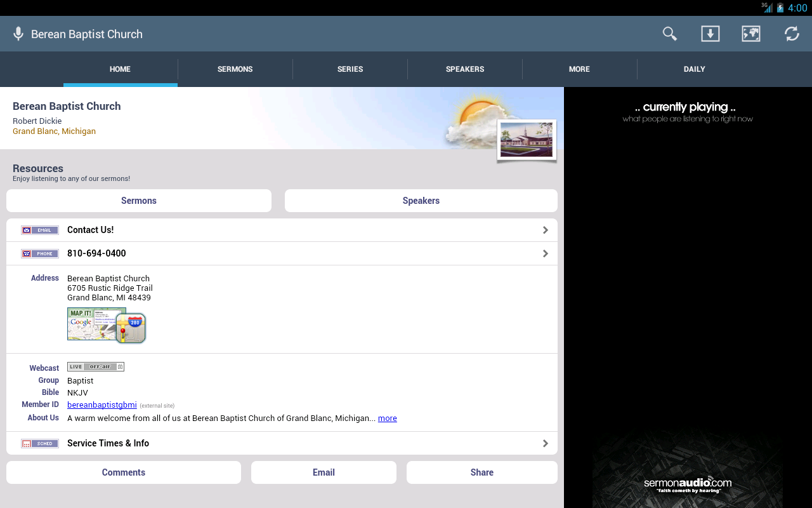This screenshot has height=508, width=812.
Task: Open the Sermons resource button
Action: point(139,201)
